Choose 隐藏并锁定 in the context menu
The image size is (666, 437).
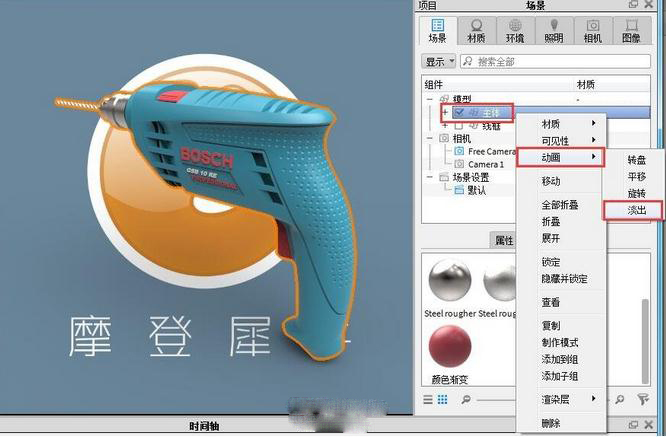pyautogui.click(x=561, y=279)
